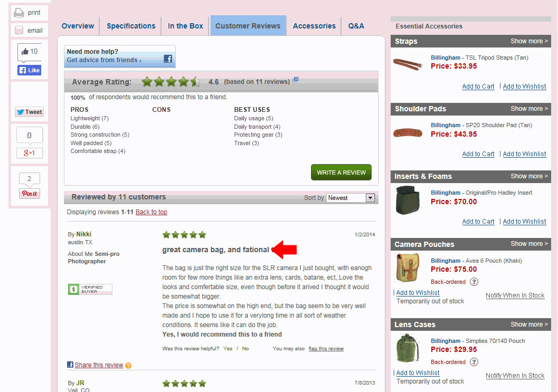This screenshot has width=558, height=392.
Task: Show more Inserts & Foams
Action: pyautogui.click(x=529, y=176)
